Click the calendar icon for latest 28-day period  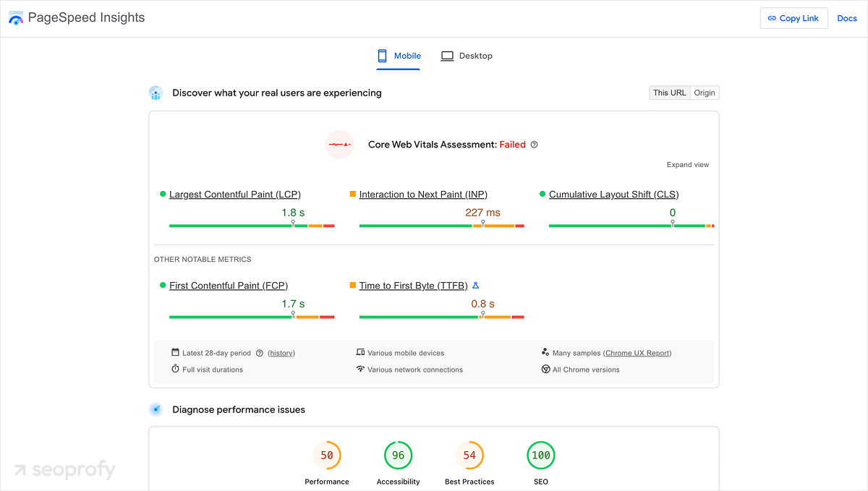174,352
